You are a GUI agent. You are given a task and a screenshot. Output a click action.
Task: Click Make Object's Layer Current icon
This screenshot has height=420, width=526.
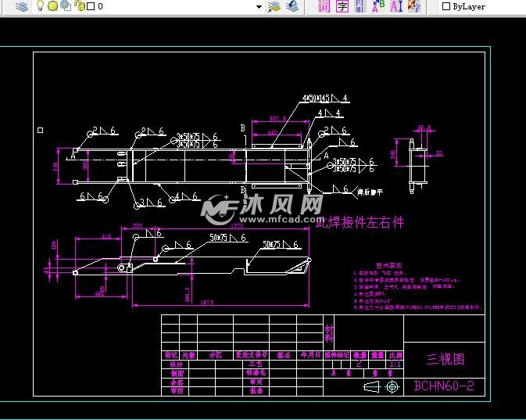274,6
